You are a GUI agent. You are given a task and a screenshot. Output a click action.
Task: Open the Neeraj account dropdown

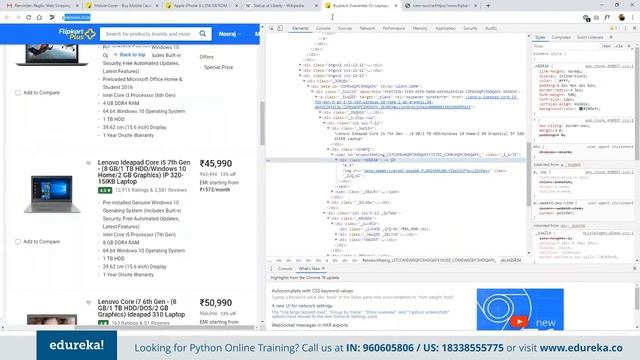(x=229, y=34)
